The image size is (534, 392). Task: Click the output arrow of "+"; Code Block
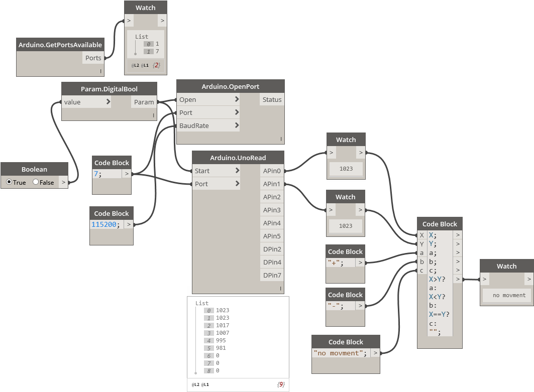click(x=360, y=263)
